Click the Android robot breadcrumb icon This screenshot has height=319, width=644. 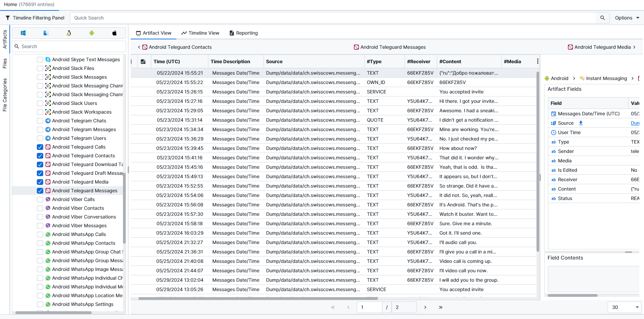[x=547, y=78]
